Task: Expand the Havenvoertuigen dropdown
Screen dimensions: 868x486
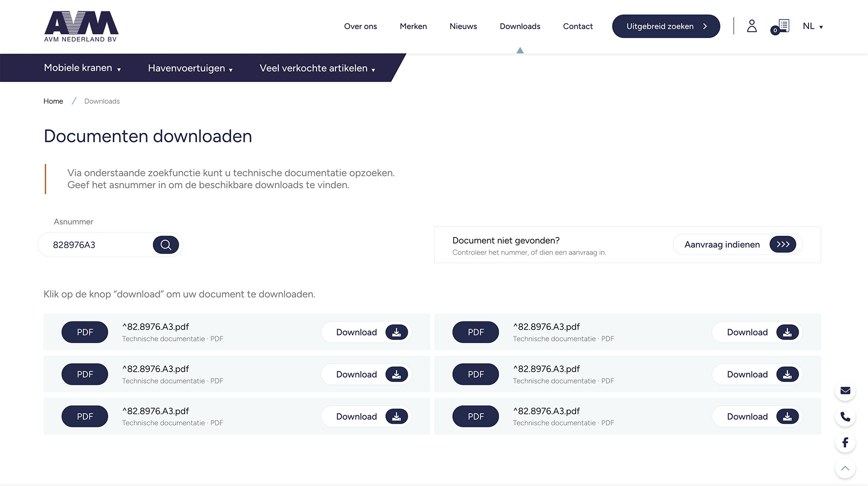Action: (x=190, y=68)
